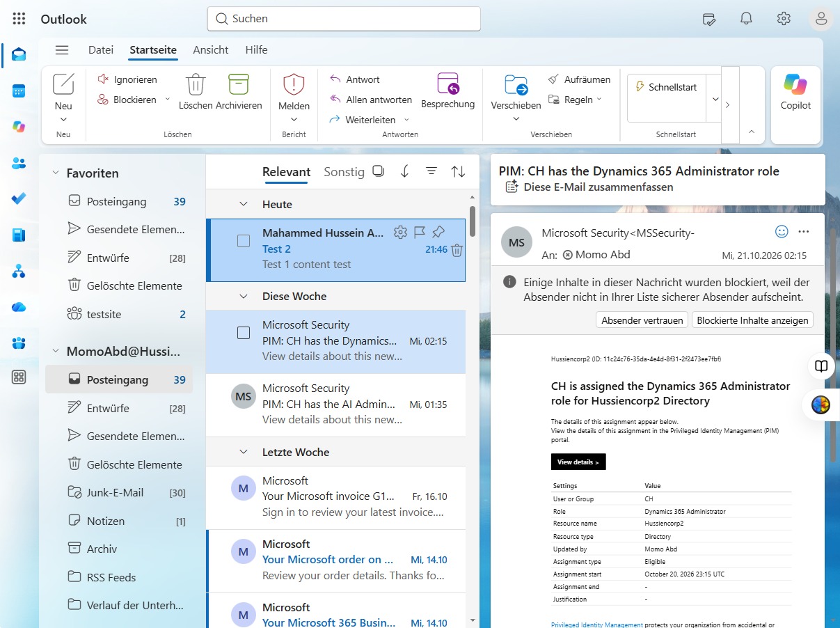Delete the Test 2 message with trash icon
Image resolution: width=840 pixels, height=628 pixels.
(x=457, y=251)
